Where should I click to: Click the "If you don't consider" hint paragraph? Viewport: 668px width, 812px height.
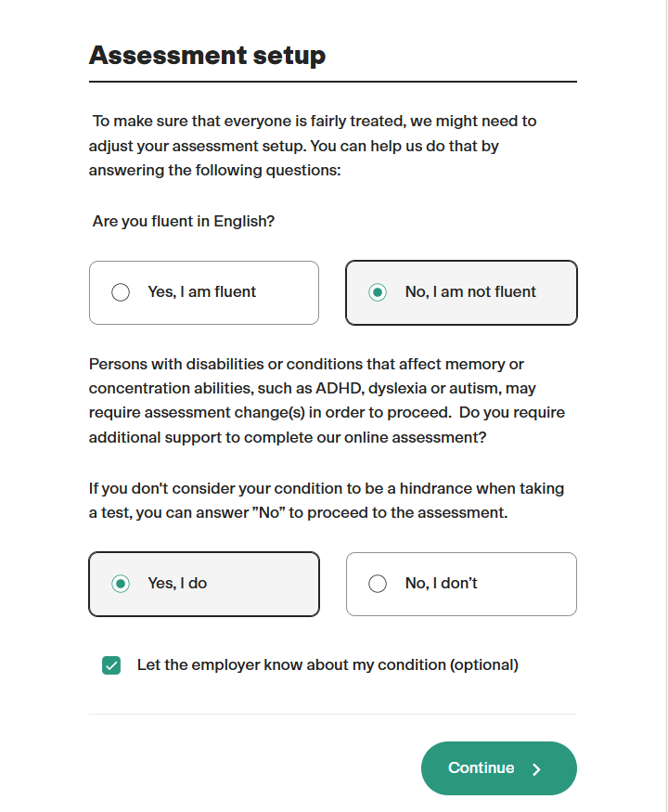pyautogui.click(x=327, y=500)
